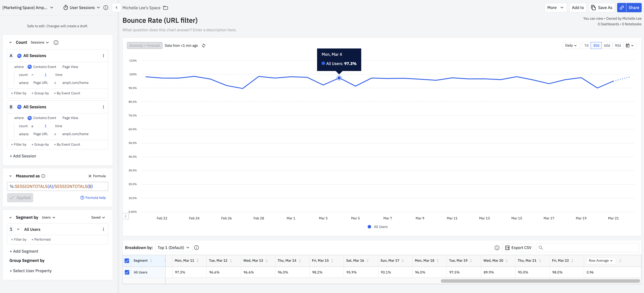Select the 90d date range tab
Viewport: 644px width, 293px height.
point(617,45)
